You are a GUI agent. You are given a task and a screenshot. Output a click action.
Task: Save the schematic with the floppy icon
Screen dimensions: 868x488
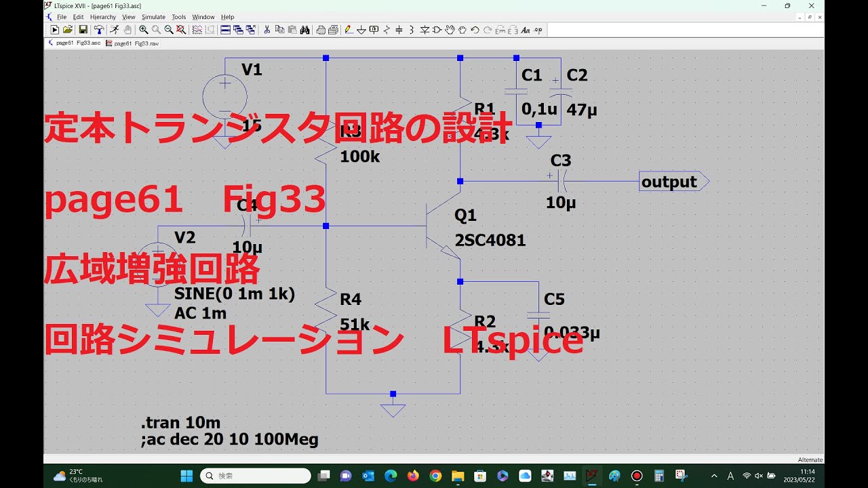coord(83,30)
